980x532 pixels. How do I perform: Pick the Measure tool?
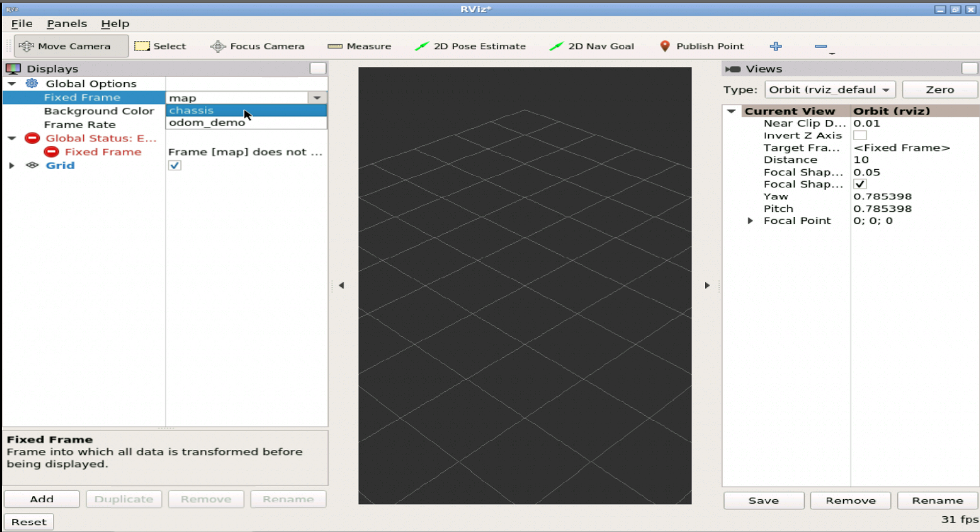pos(359,46)
